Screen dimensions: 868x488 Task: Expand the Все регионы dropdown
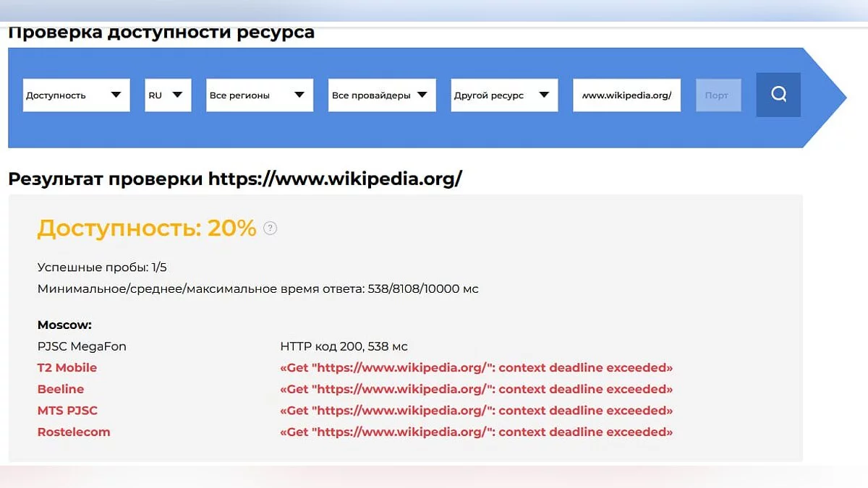point(259,95)
